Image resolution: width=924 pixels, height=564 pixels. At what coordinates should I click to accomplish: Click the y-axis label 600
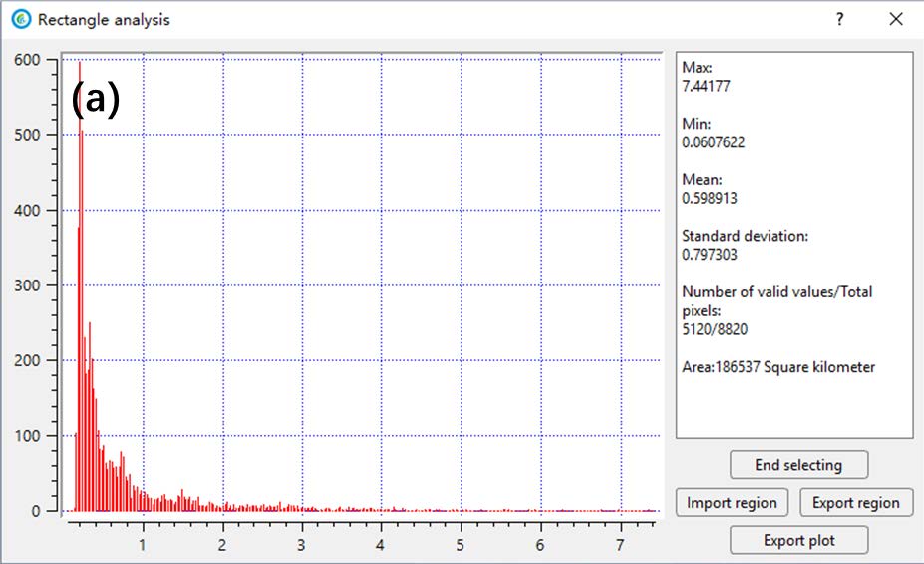point(27,60)
